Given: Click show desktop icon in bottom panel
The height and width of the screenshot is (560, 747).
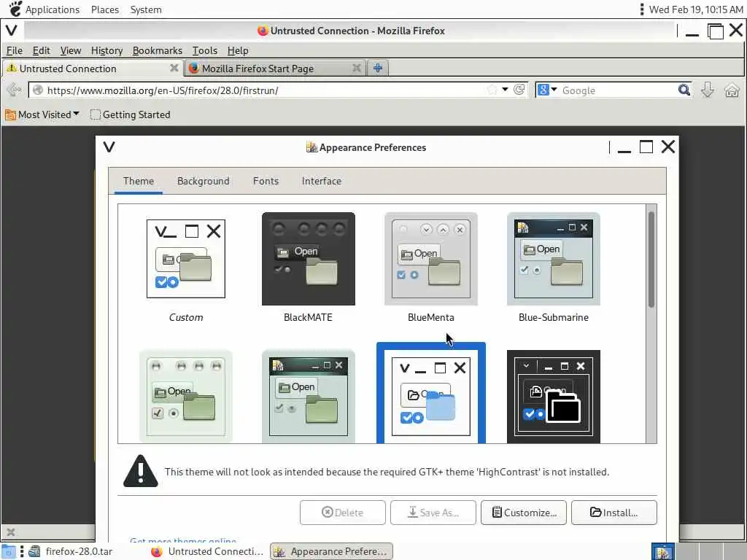Looking at the screenshot, I should [x=9, y=551].
